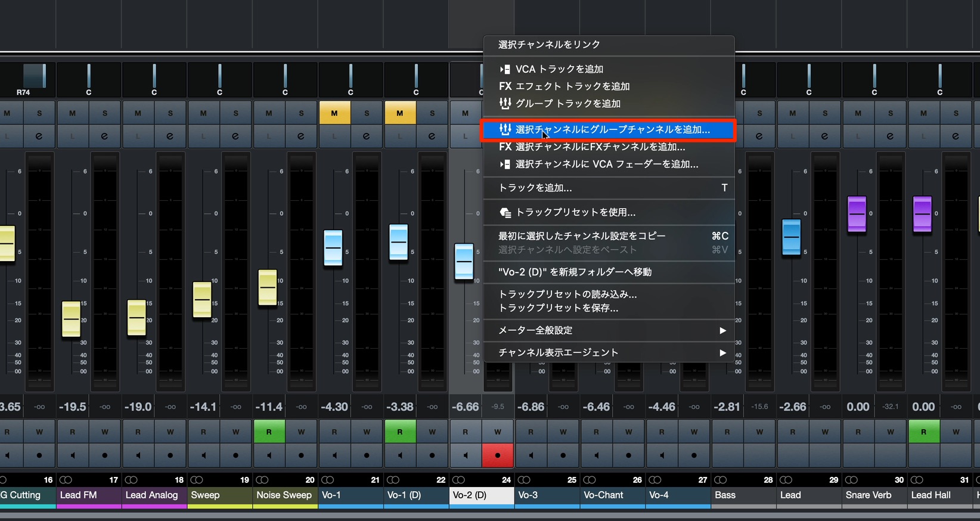
Task: Mute the Lead FM channel
Action: (x=72, y=113)
